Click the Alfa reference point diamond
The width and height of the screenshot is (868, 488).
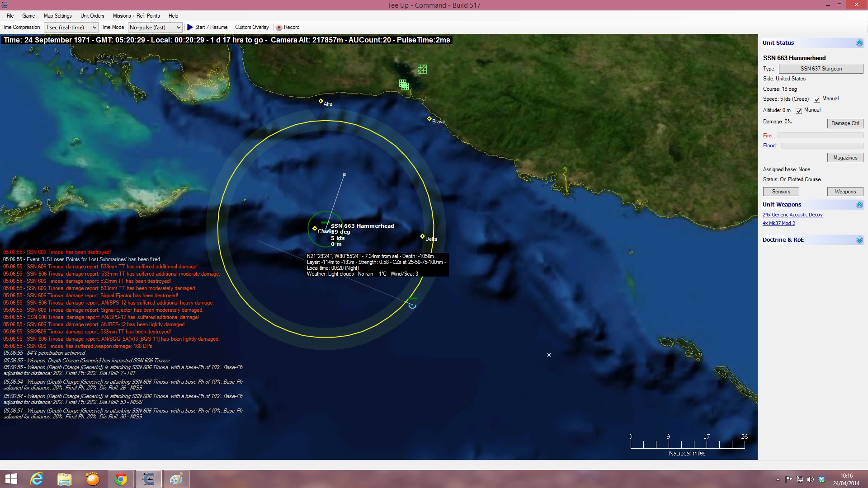(x=321, y=101)
